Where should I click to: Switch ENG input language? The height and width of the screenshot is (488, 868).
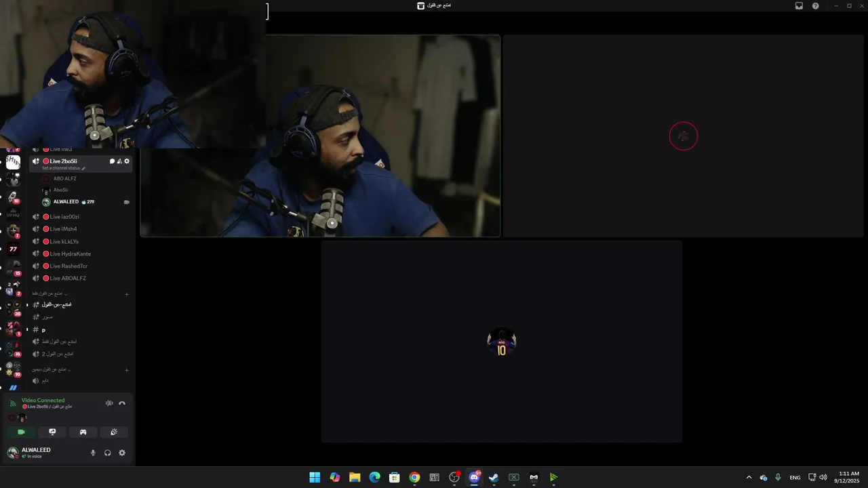coord(795,477)
